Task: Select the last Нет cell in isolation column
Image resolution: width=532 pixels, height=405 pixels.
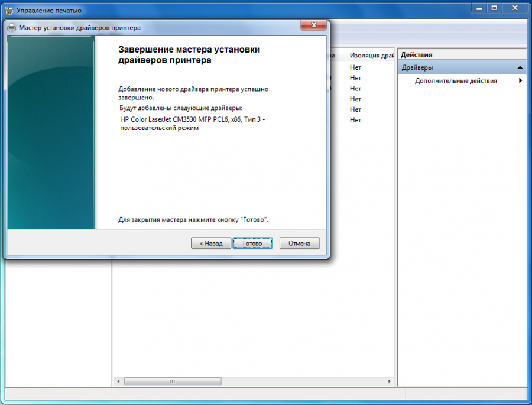Action: pos(355,120)
